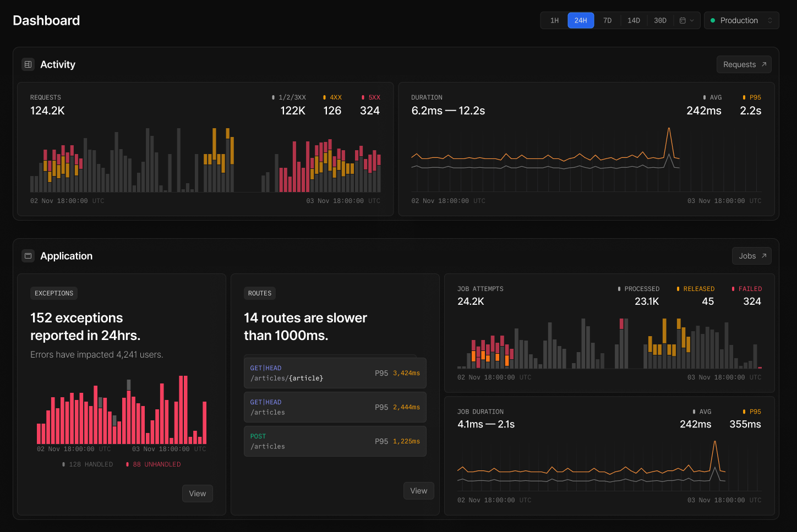Click the arrow icon on the Jobs button
The image size is (797, 532).
(764, 256)
